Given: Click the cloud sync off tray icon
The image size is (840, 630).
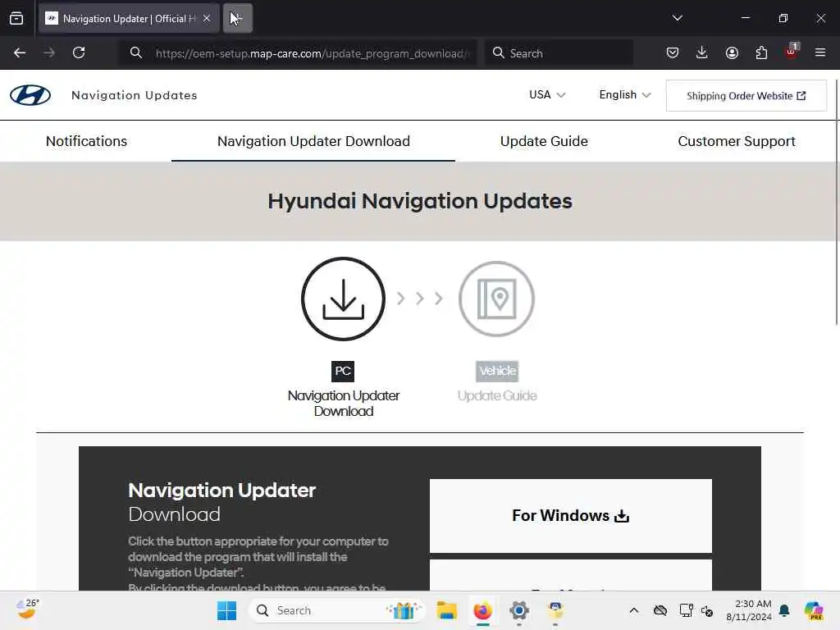Looking at the screenshot, I should click(660, 610).
